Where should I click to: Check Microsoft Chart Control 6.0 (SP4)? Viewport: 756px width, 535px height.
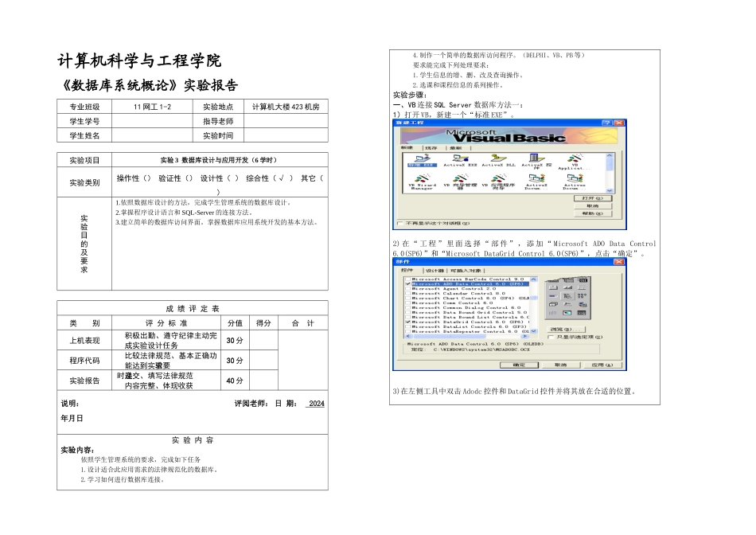tap(408, 298)
